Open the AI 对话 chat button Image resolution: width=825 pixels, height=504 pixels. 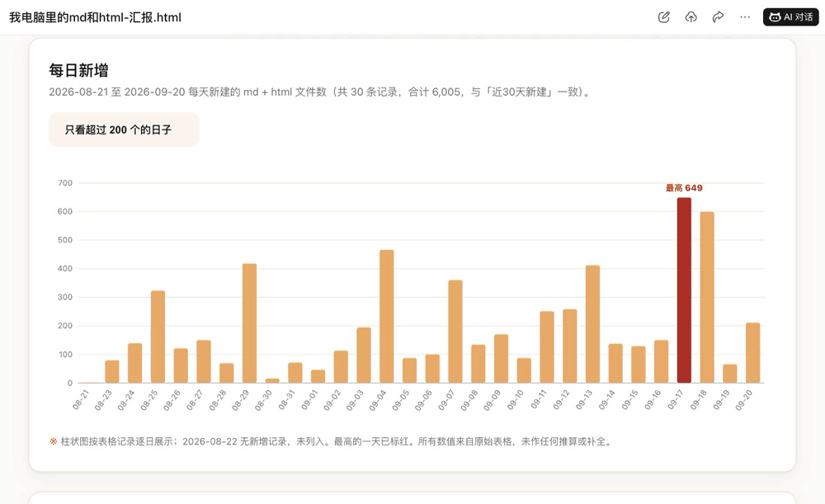(x=791, y=17)
